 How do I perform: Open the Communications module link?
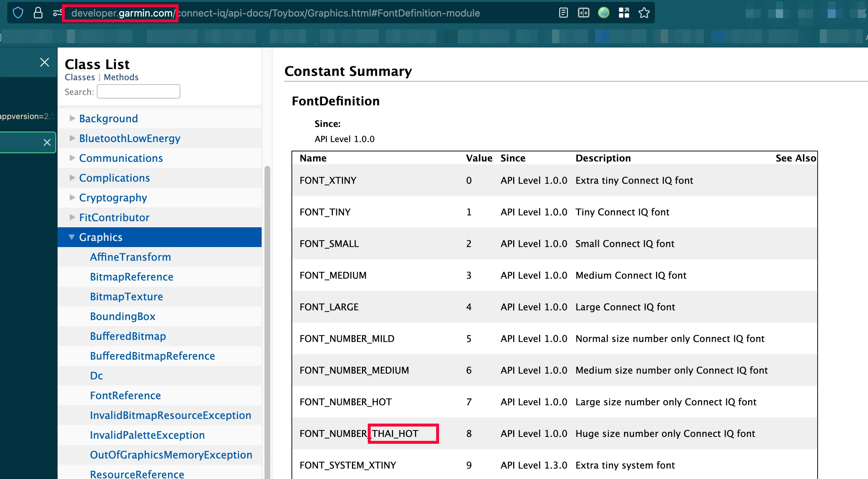click(x=121, y=158)
